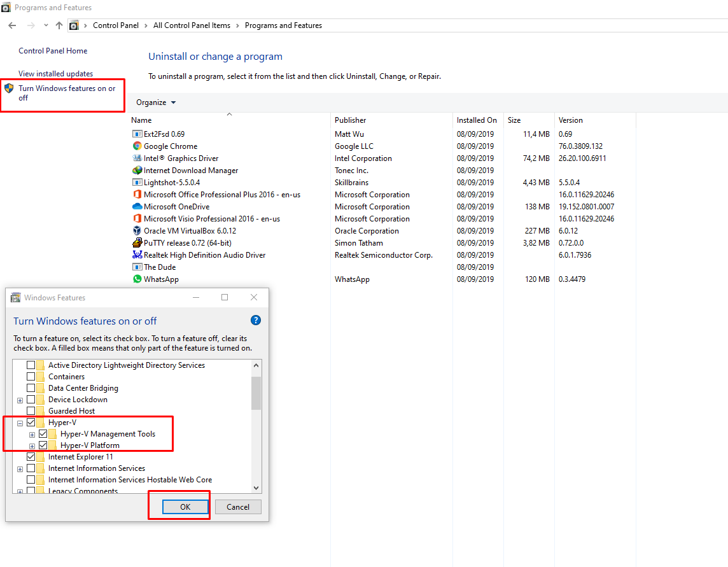Click the Ext2Fsd 0.69 program icon

137,134
